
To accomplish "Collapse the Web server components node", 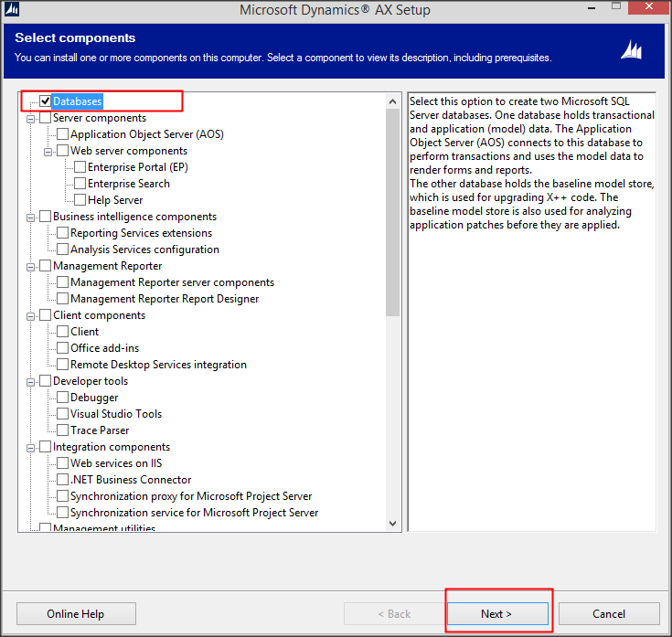I will 48,152.
